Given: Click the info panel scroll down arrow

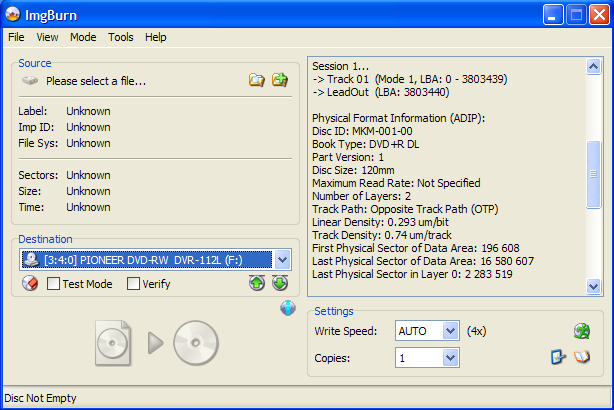Looking at the screenshot, I should pyautogui.click(x=593, y=286).
